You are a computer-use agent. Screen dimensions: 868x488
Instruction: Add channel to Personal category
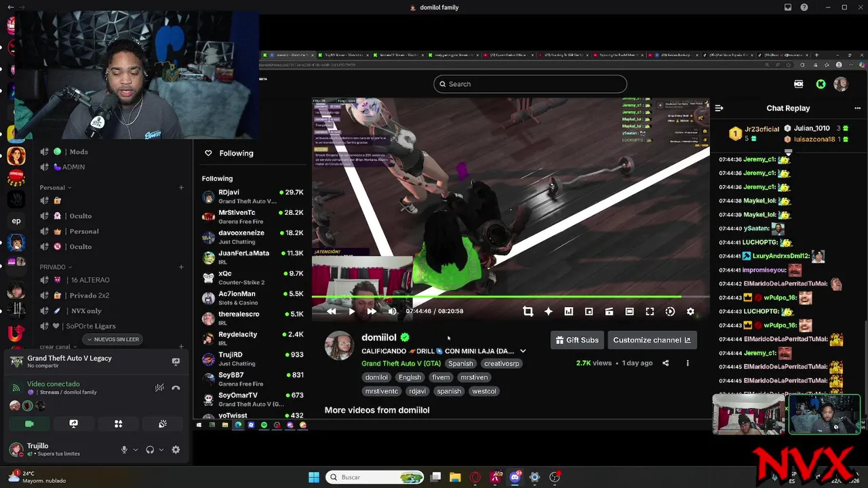(x=181, y=188)
